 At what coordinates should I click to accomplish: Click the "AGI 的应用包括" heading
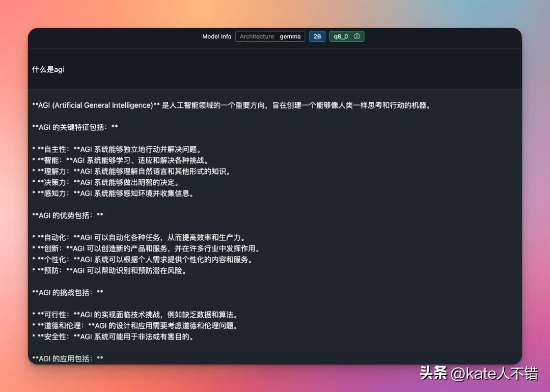[x=68, y=358]
